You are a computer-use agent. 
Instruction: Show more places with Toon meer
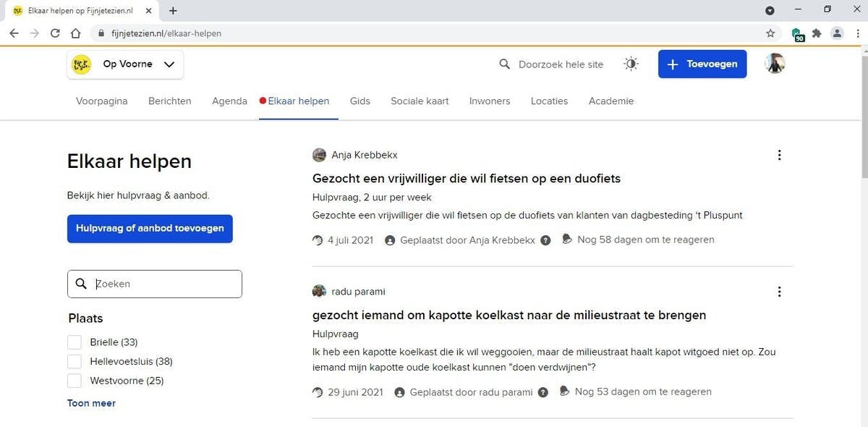pos(91,403)
